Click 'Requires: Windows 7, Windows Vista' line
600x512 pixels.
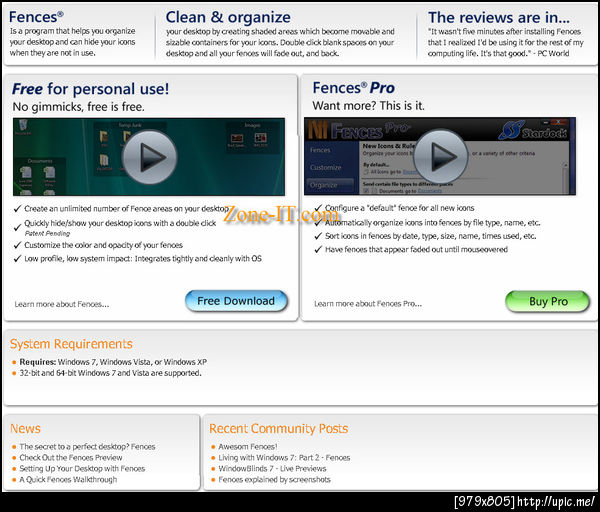coord(113,362)
